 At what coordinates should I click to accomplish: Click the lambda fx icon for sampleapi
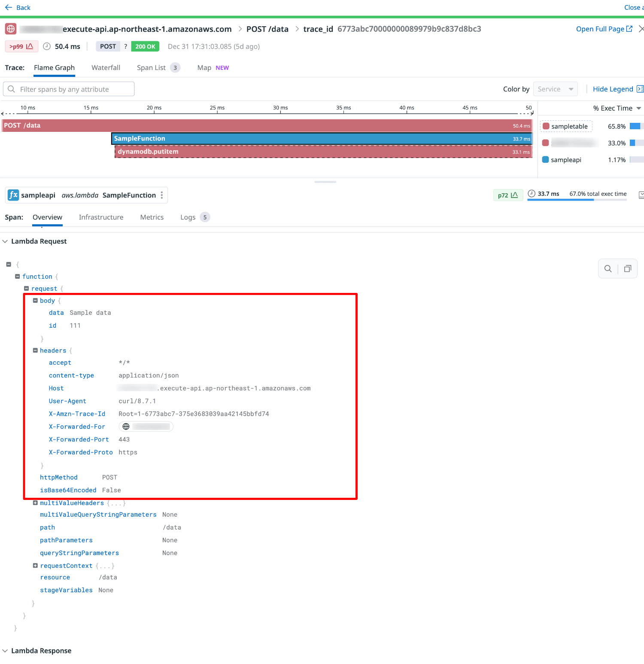tap(13, 195)
